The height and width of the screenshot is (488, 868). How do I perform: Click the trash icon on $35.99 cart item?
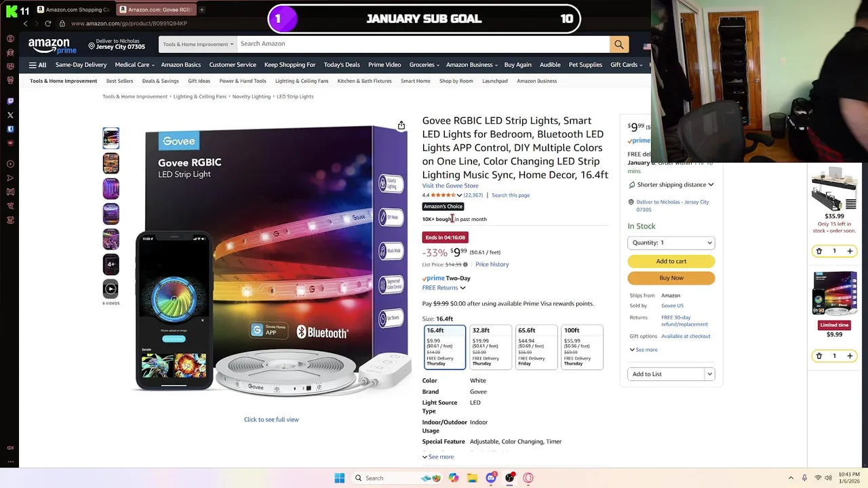point(818,251)
